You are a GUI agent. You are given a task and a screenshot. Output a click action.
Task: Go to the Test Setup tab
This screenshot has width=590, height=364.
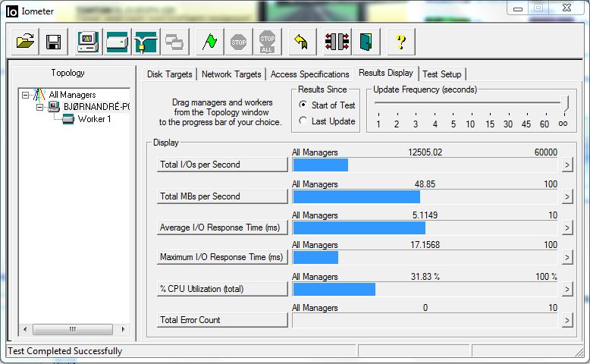(442, 74)
